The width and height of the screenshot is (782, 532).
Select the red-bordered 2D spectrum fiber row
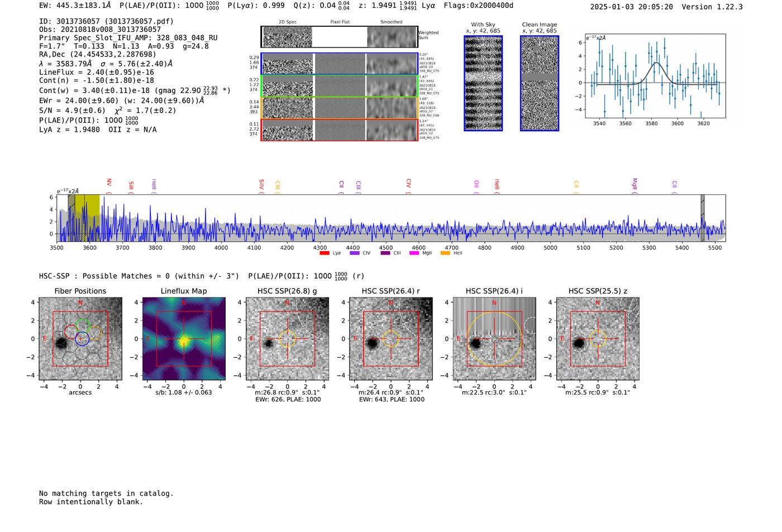(x=340, y=130)
